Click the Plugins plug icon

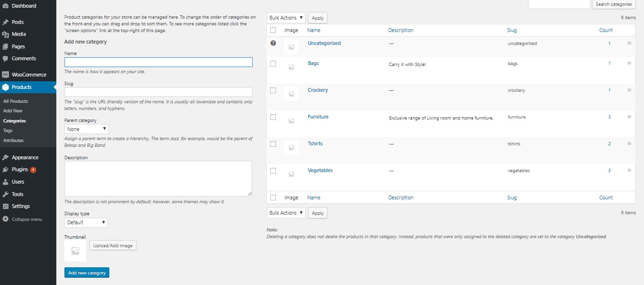point(5,170)
